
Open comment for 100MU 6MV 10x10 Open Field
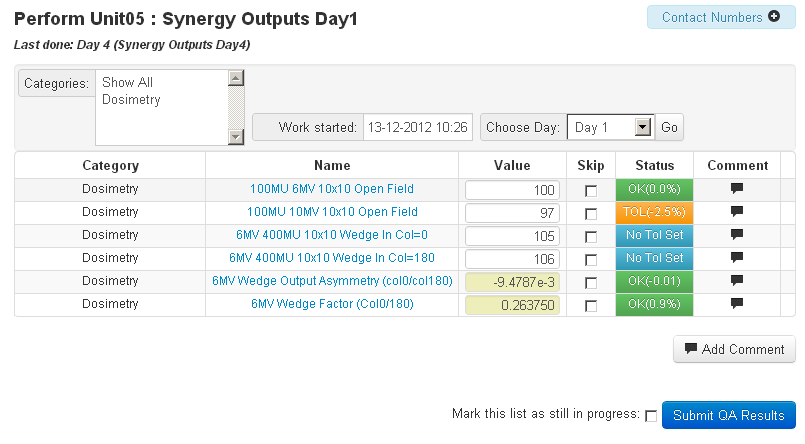[x=737, y=189]
